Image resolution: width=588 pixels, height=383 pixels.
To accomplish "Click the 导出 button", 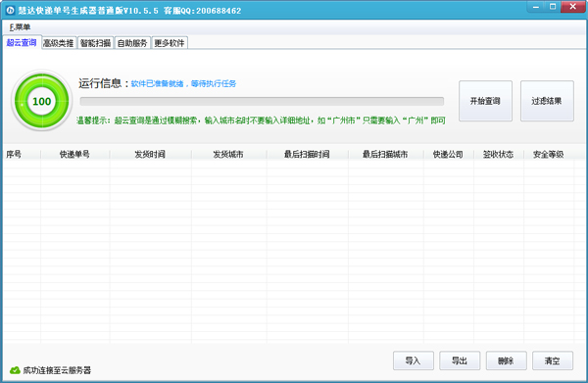I will (x=460, y=360).
